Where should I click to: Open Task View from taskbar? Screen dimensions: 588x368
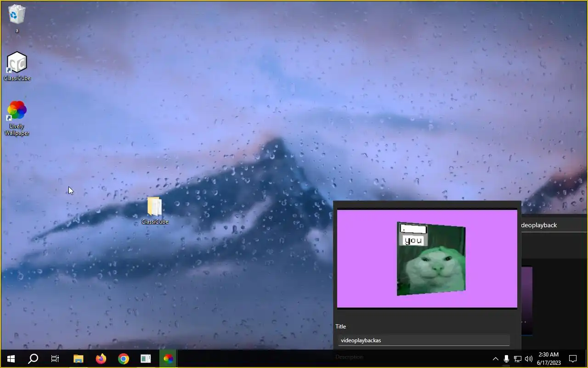[x=55, y=359]
